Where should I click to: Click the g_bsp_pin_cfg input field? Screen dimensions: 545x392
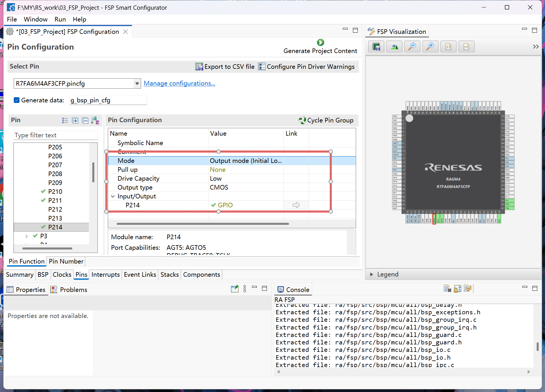coord(108,100)
